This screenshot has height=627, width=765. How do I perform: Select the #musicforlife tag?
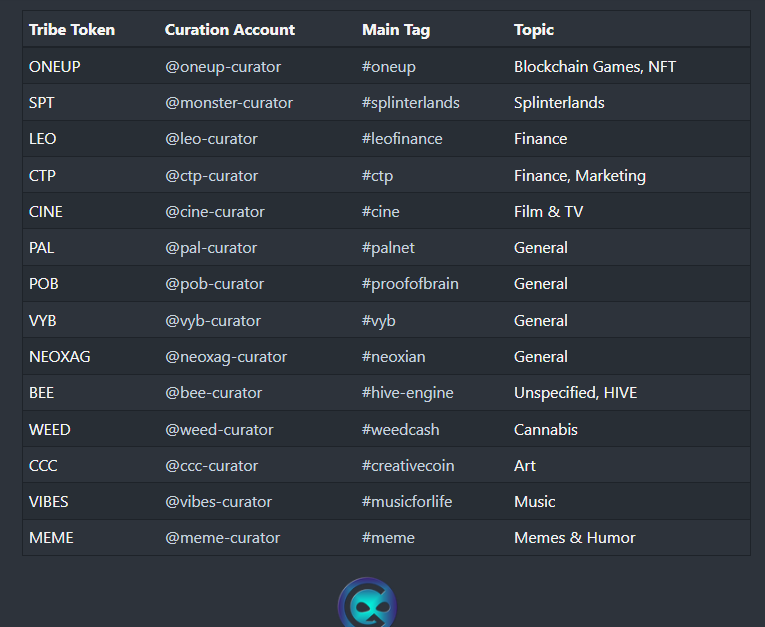click(x=407, y=502)
